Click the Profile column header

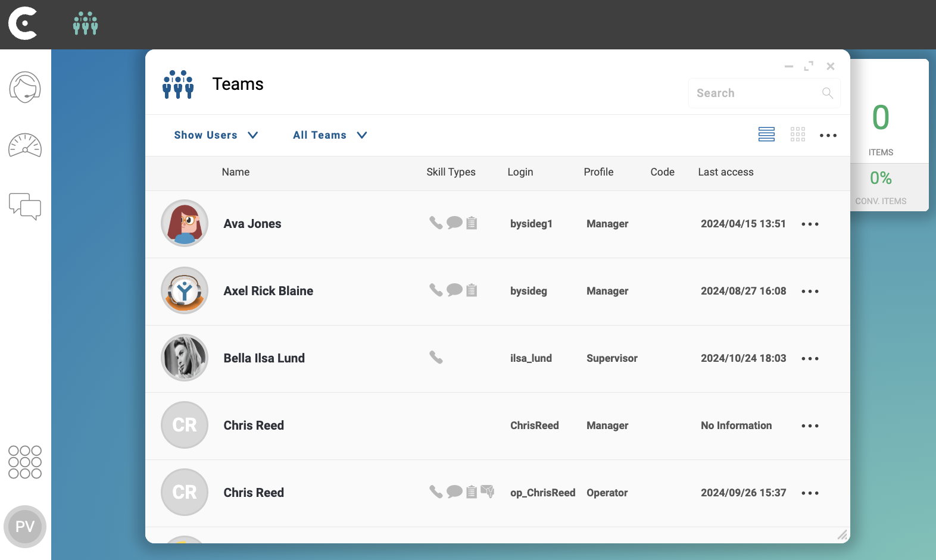pos(598,172)
